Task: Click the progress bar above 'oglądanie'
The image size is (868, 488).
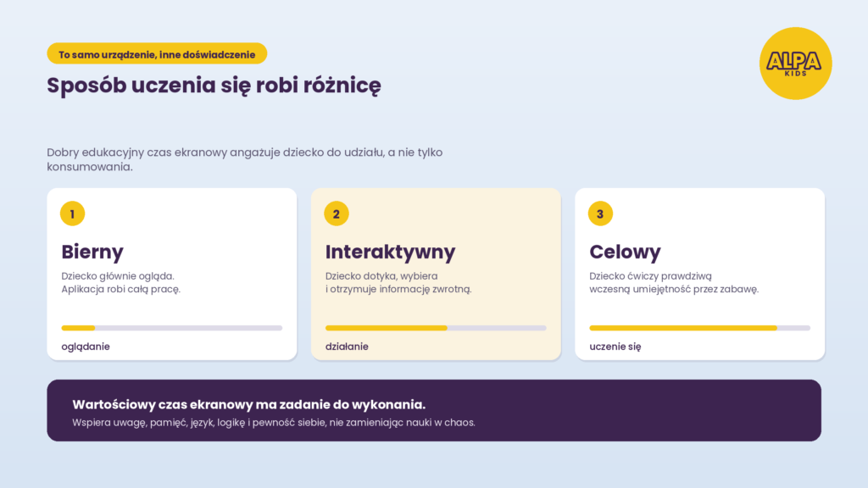Action: pos(171,328)
